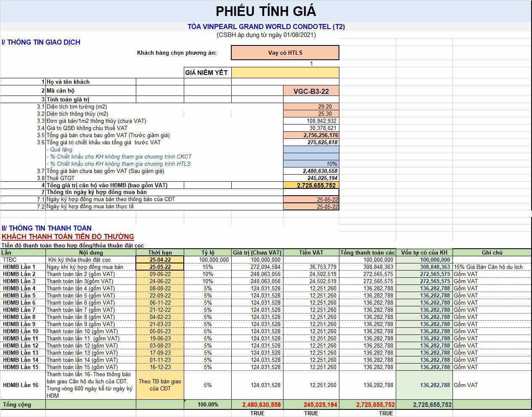Image resolution: width=532 pixels, height=417 pixels.
Task: Select 'Giá trị QSĐ không chịu thuế VAT' label
Action: [x=87, y=128]
